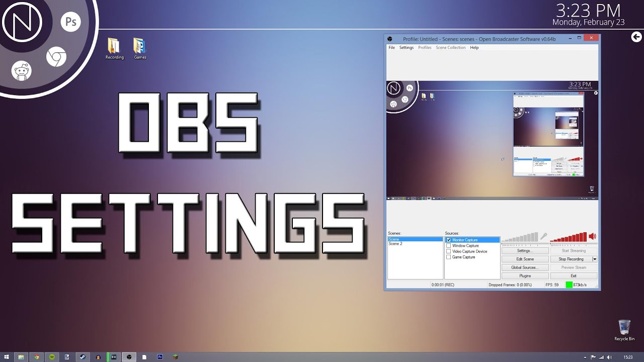
Task: Open the Recording folder on desktop
Action: tap(114, 49)
